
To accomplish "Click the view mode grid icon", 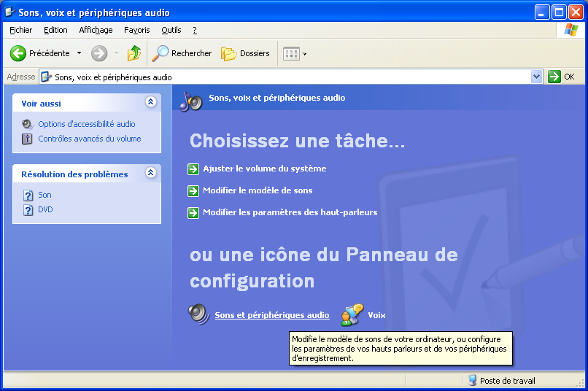I will click(291, 53).
